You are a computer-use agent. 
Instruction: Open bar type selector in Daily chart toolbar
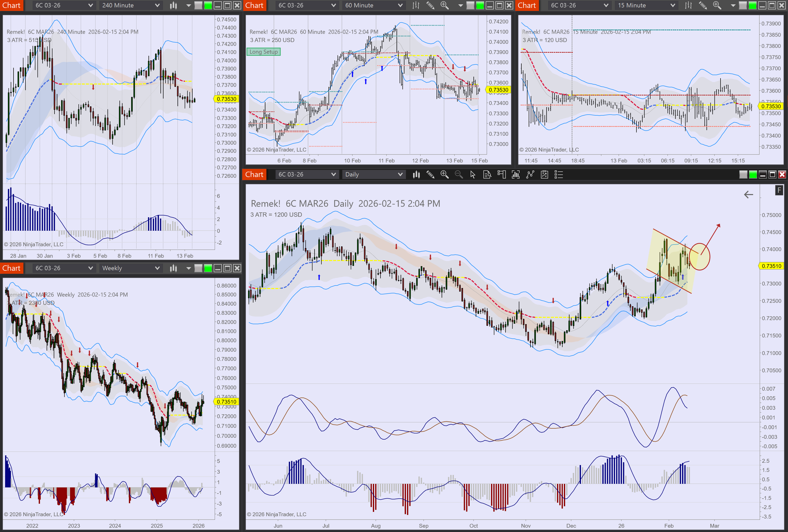[416, 175]
